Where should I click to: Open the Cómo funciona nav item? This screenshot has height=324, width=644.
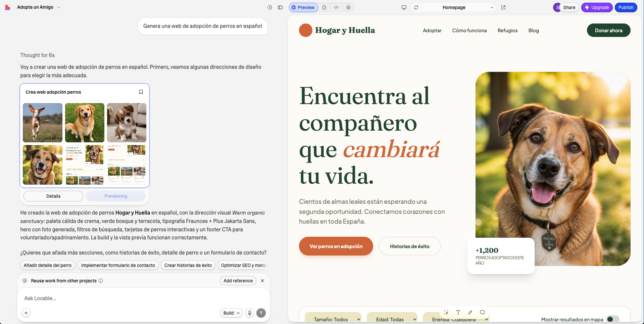pos(469,31)
